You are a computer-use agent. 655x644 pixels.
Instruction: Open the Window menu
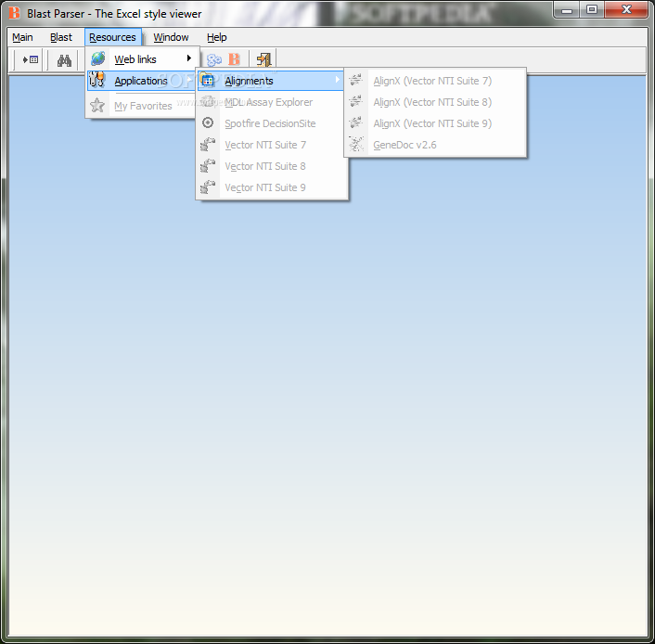pos(171,37)
